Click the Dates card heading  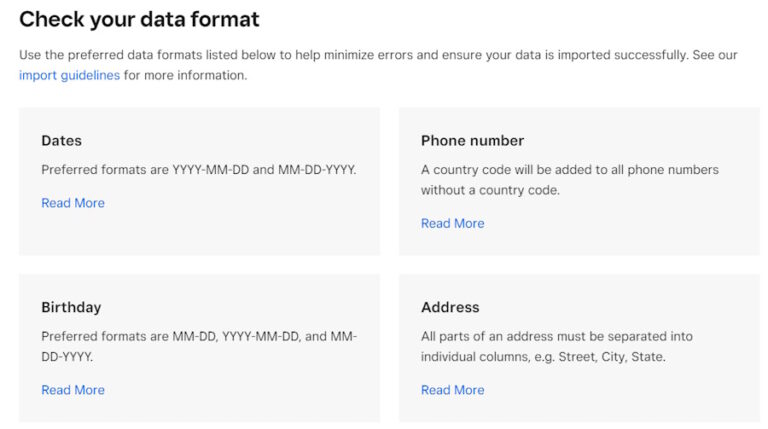62,141
